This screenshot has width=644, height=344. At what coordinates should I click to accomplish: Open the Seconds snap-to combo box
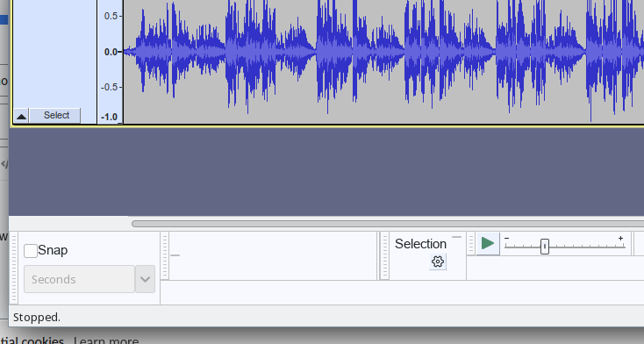(x=79, y=279)
